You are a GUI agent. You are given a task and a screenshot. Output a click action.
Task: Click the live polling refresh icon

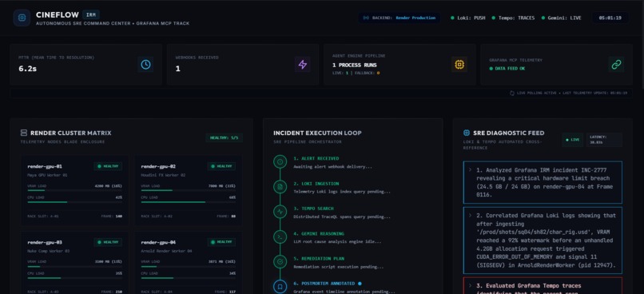pos(511,93)
